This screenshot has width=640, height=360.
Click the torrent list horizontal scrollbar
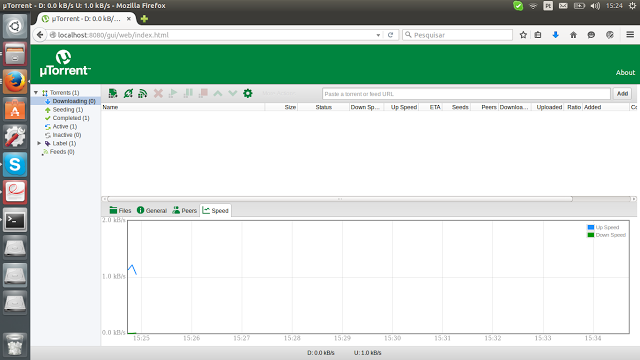[340, 199]
